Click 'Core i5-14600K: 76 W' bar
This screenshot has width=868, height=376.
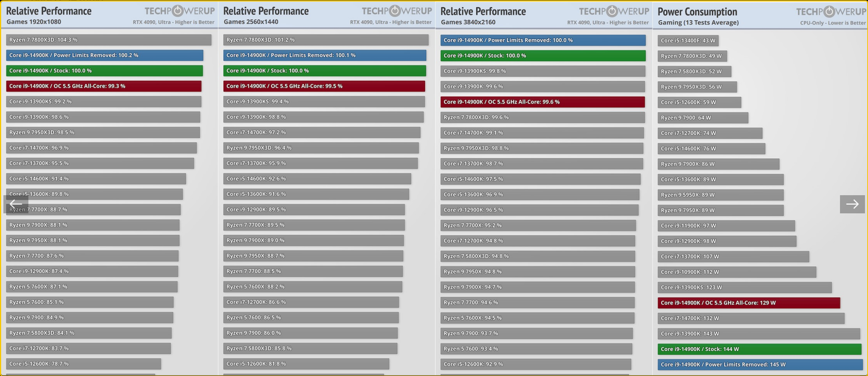coord(711,149)
